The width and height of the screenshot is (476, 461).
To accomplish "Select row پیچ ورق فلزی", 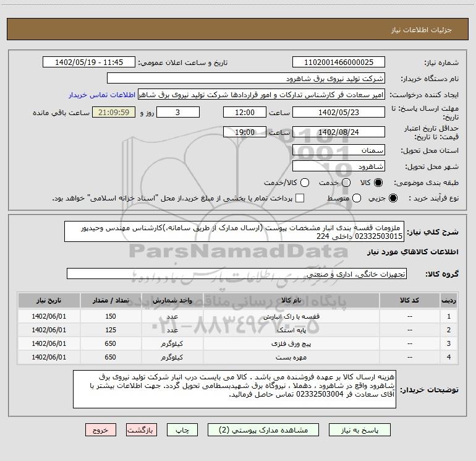I will coord(238,343).
